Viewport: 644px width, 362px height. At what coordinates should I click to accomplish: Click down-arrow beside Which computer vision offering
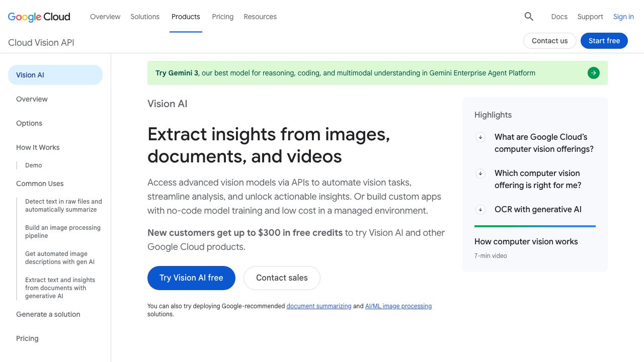tap(480, 173)
